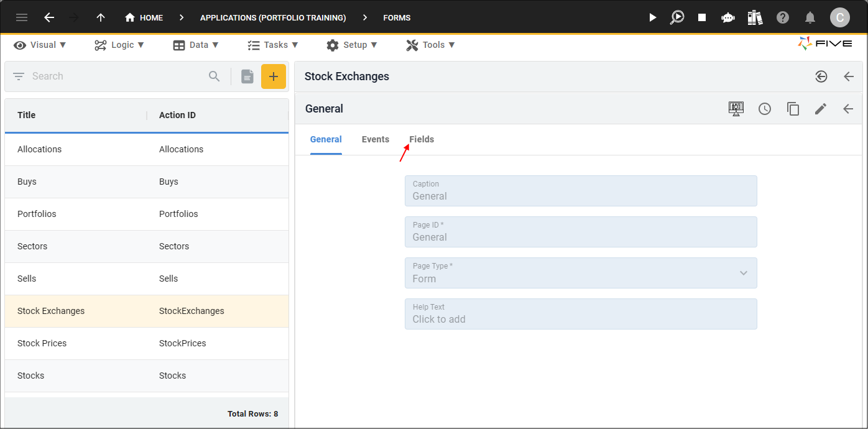Open the library books icon
The height and width of the screenshot is (429, 868).
[x=755, y=17]
